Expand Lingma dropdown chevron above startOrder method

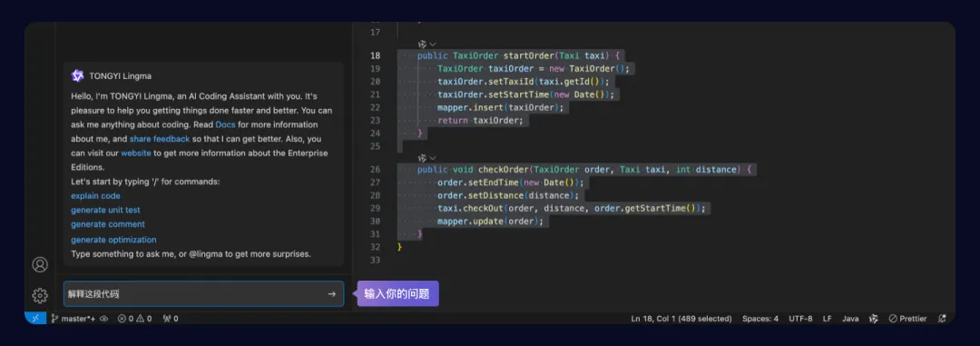[x=433, y=44]
